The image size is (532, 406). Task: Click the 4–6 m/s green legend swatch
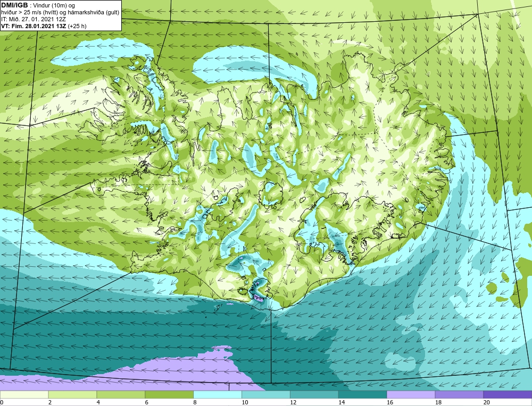tap(121, 394)
